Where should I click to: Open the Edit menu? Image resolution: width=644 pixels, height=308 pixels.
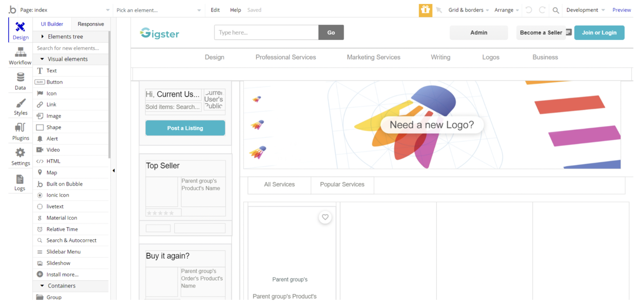click(215, 10)
